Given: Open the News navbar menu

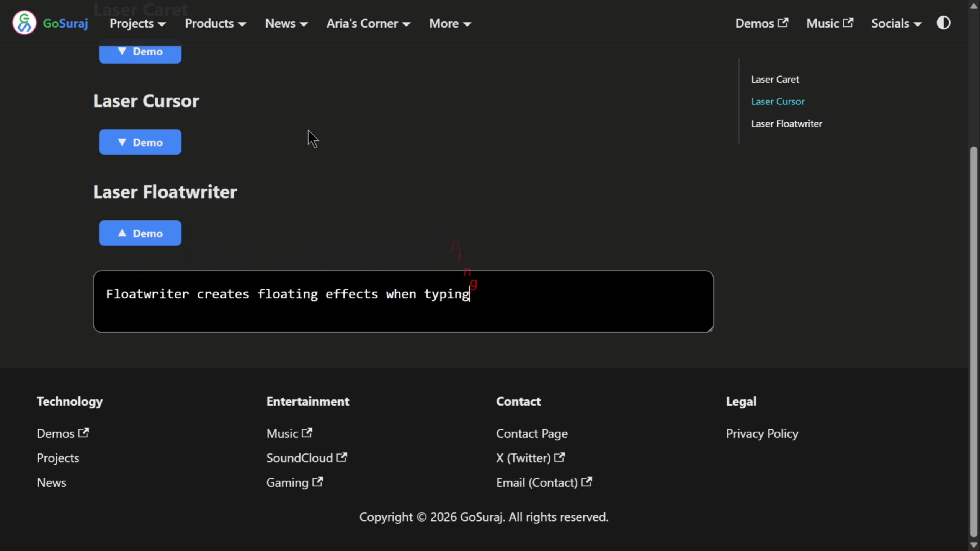Looking at the screenshot, I should [x=286, y=23].
